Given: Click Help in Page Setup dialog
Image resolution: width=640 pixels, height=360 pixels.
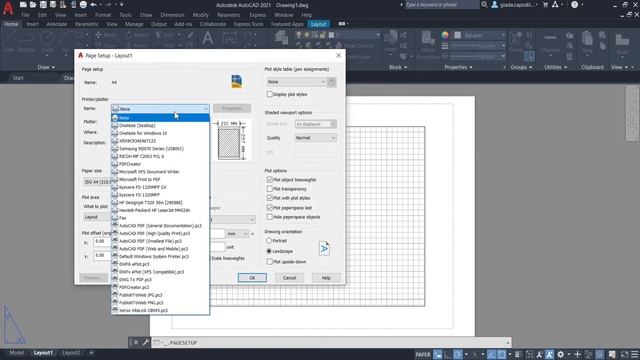Looking at the screenshot, I should click(326, 278).
